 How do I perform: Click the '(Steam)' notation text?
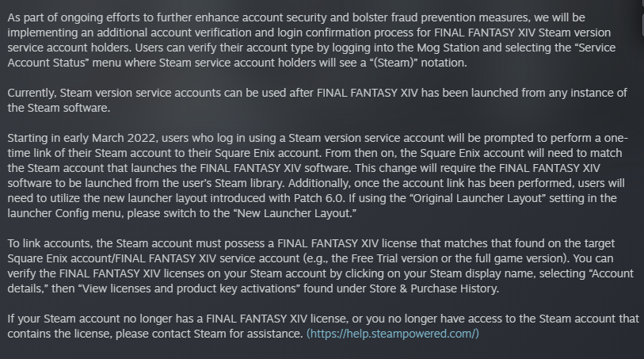(x=394, y=63)
